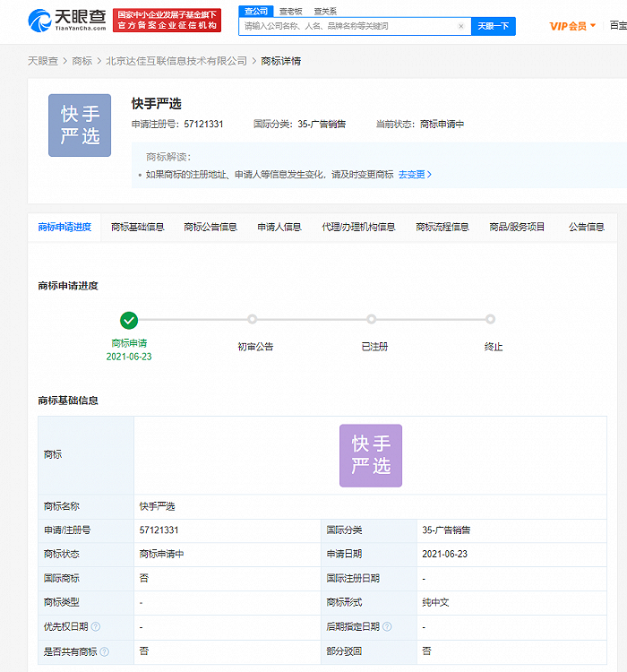
Task: Click the 去变更 link
Action: [x=415, y=175]
